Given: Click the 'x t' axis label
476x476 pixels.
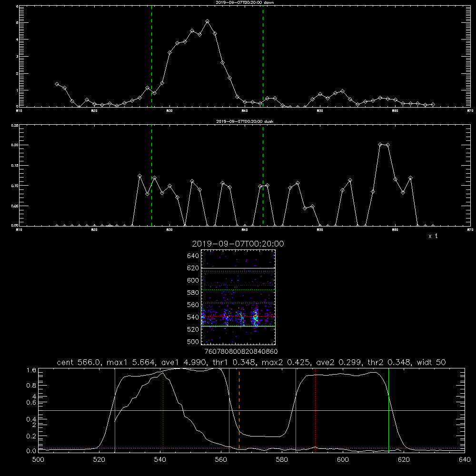Looking at the screenshot, I should (x=433, y=236).
